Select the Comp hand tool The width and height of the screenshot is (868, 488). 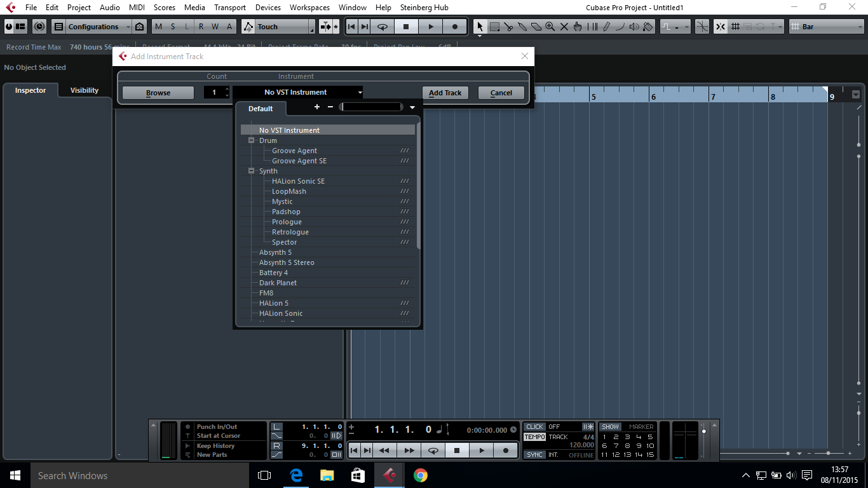pyautogui.click(x=578, y=27)
